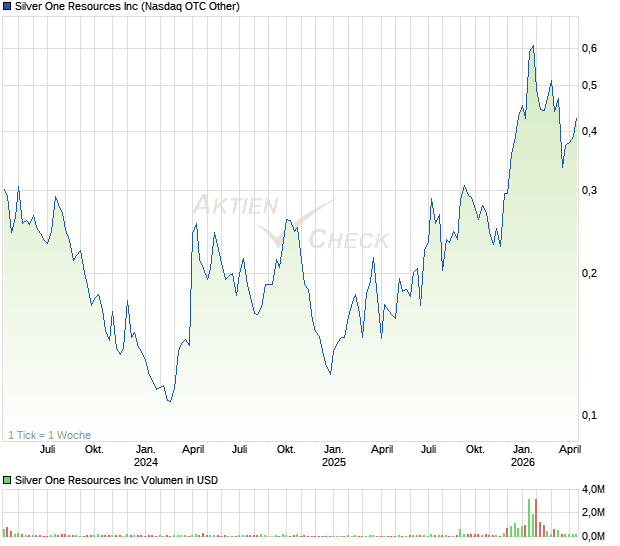Click the tallest red volume bar

click(x=536, y=517)
